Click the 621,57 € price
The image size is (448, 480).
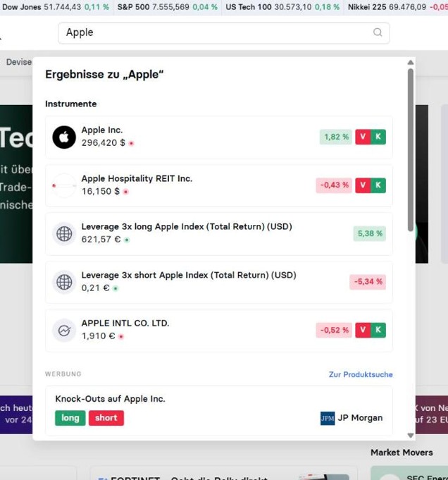101,240
